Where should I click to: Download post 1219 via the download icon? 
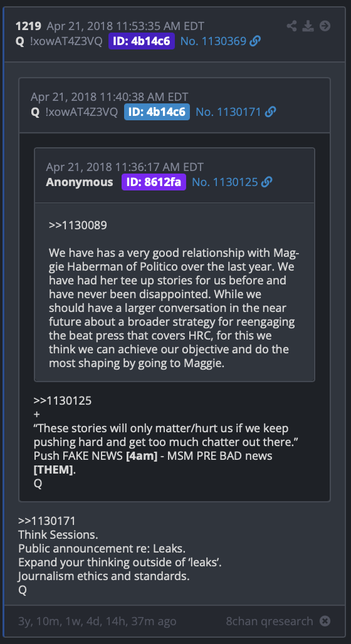click(x=308, y=26)
